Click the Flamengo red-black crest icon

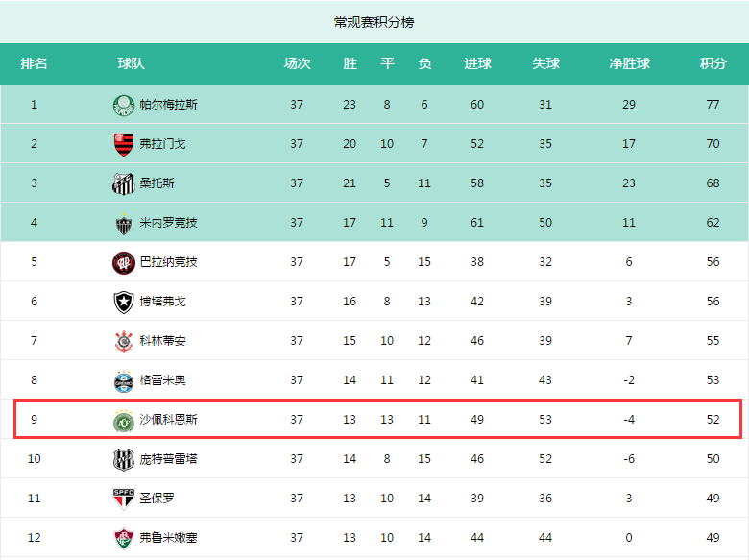[x=124, y=144]
